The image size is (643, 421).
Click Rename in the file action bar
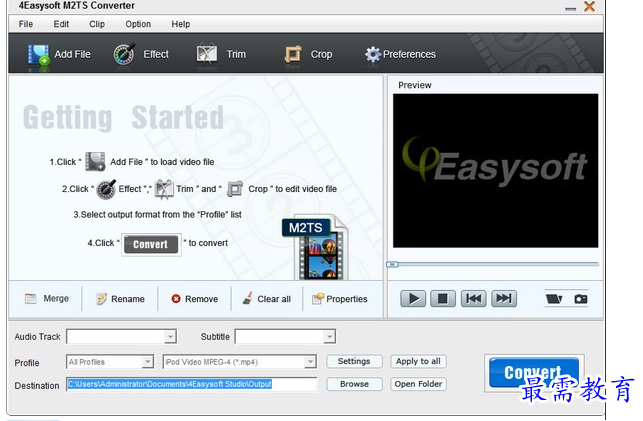pos(120,299)
